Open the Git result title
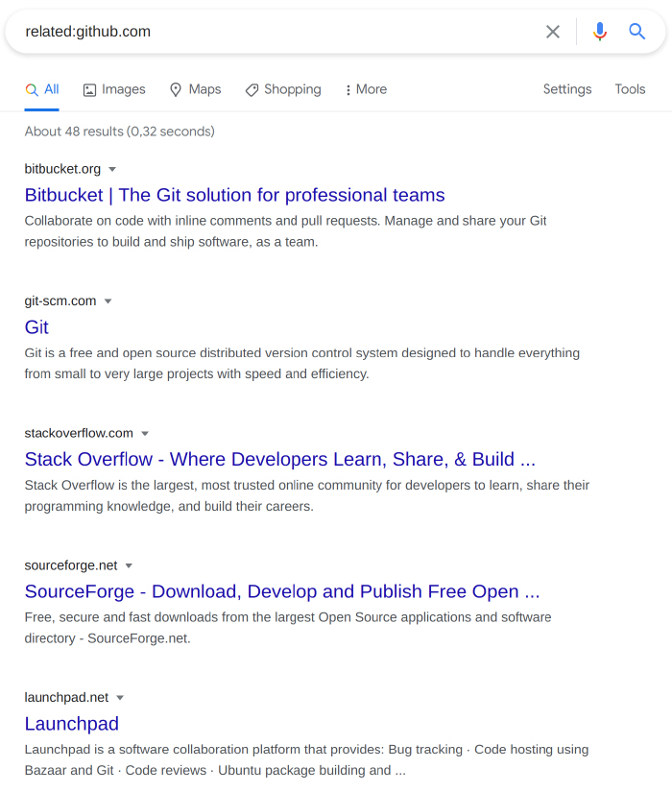This screenshot has height=792, width=672. pyautogui.click(x=36, y=327)
